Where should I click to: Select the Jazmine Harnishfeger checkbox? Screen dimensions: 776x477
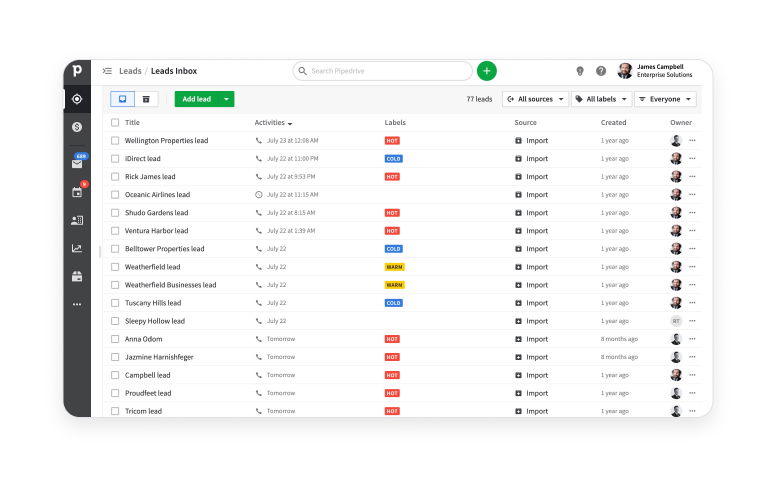[115, 357]
